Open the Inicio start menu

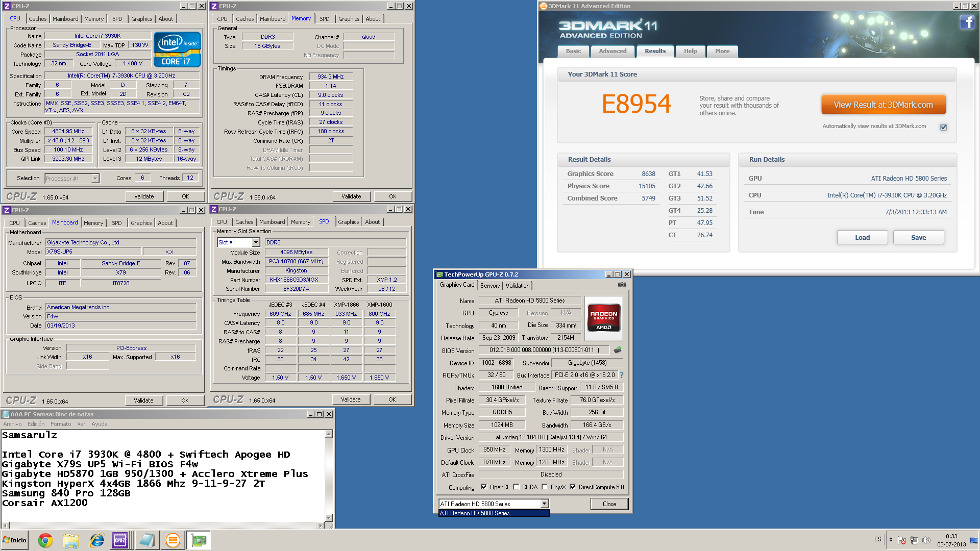pyautogui.click(x=14, y=540)
